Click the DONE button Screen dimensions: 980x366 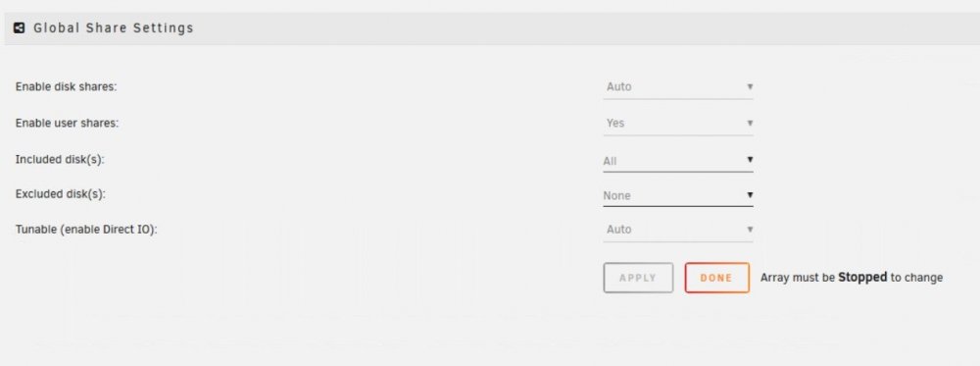pos(717,278)
